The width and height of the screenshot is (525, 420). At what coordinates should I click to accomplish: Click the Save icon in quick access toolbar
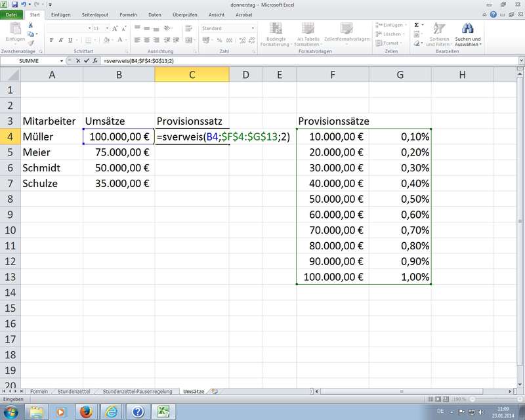pos(14,5)
